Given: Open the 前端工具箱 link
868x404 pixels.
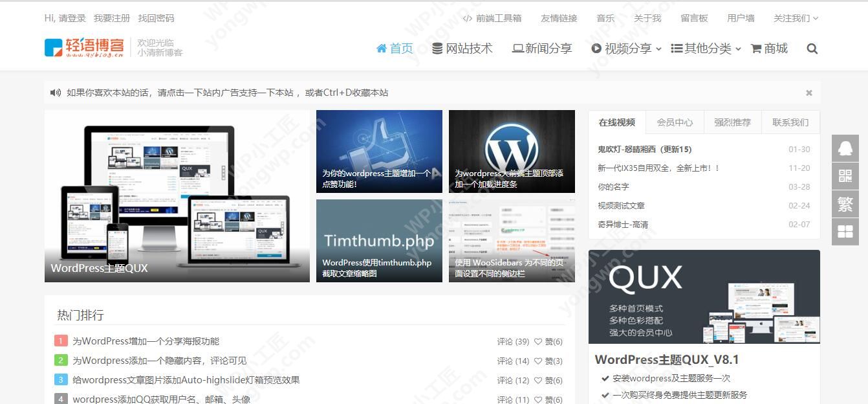Looking at the screenshot, I should [492, 18].
